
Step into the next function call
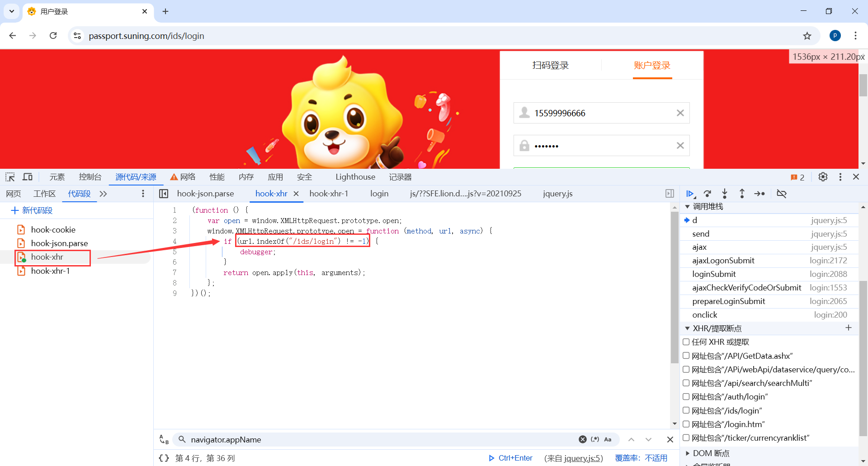(x=725, y=194)
